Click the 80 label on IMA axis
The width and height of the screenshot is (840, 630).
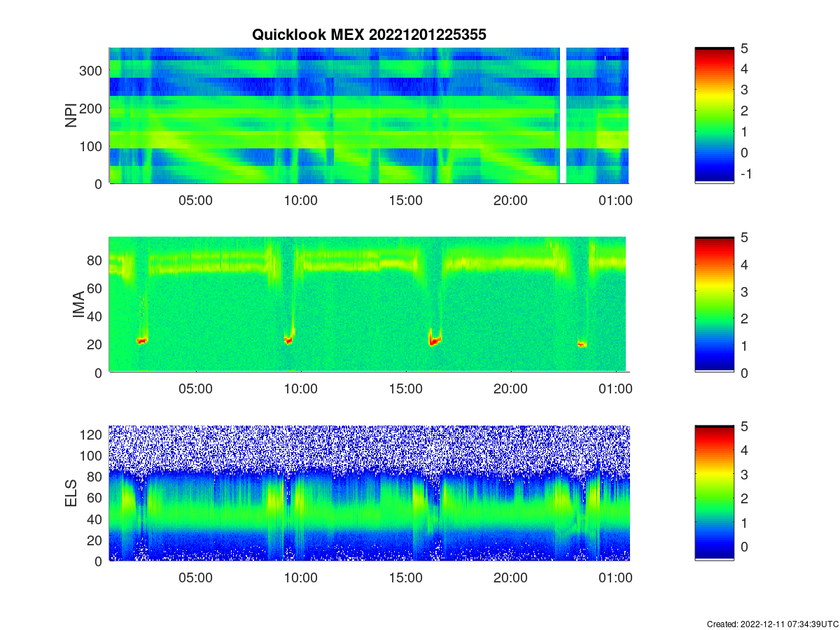click(96, 260)
